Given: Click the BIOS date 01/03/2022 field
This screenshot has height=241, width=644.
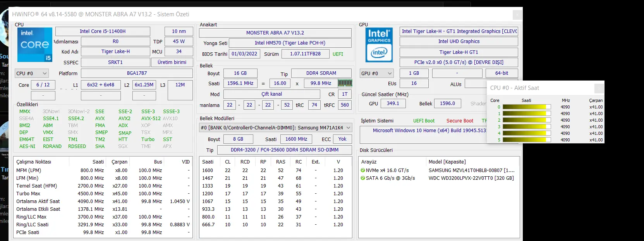Looking at the screenshot, I should [x=244, y=54].
